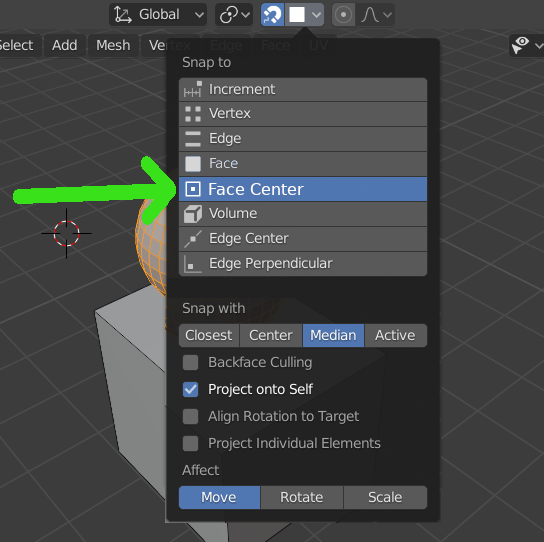Enable Align Rotation to Target

190,416
